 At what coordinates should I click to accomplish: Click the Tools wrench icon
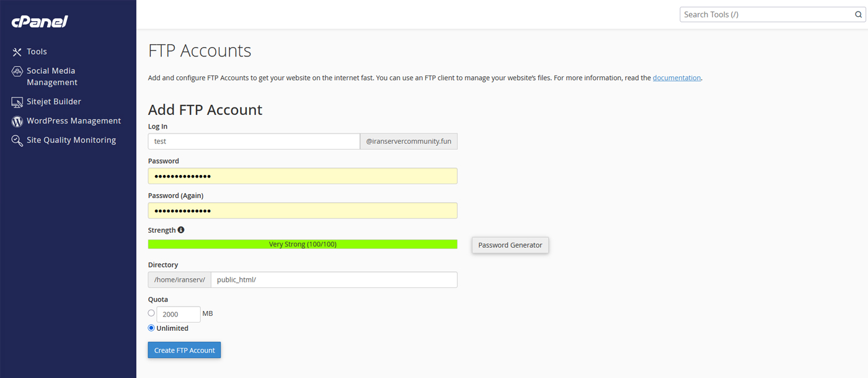17,52
